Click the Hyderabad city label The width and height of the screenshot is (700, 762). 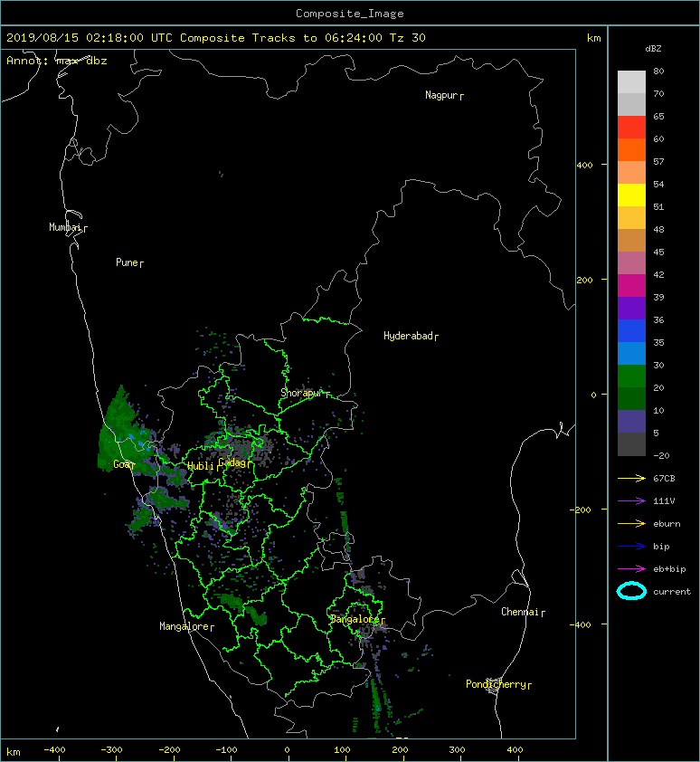click(x=408, y=336)
